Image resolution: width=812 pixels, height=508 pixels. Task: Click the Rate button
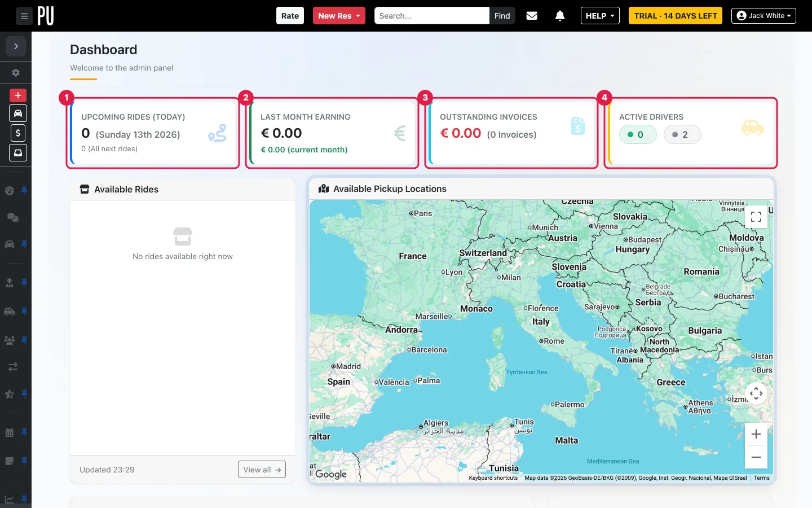(x=290, y=16)
